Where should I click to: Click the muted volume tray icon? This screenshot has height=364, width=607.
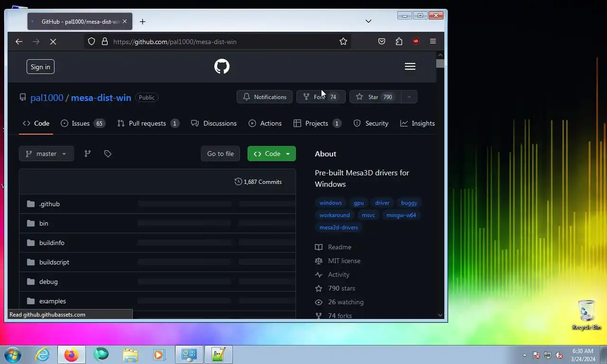coord(559,355)
